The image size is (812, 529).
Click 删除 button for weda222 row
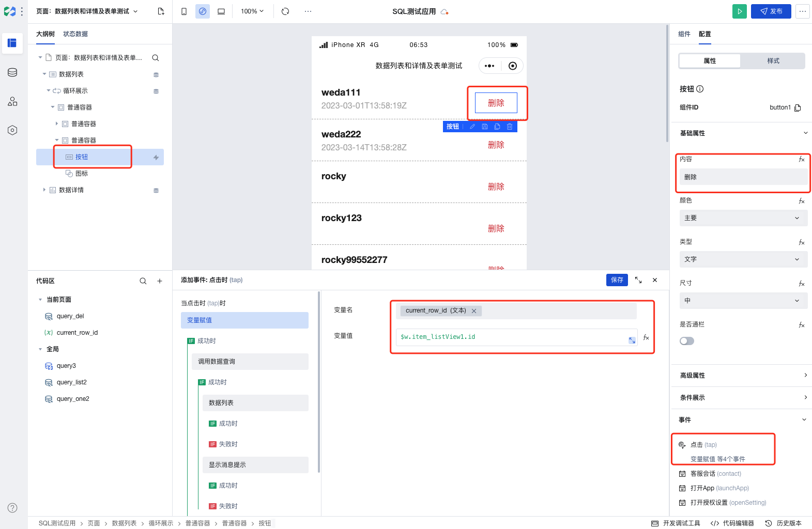[x=496, y=145]
